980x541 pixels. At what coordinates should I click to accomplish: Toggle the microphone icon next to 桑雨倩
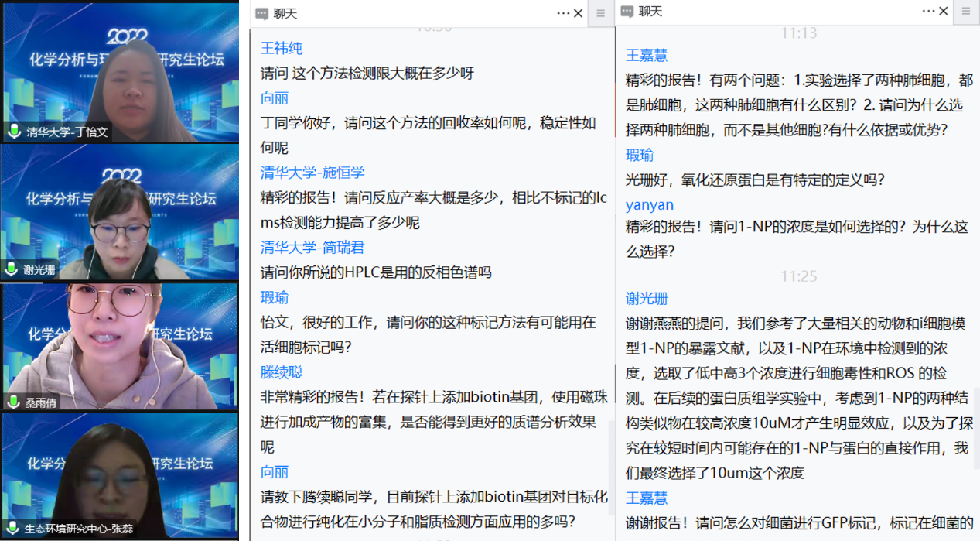tap(13, 402)
